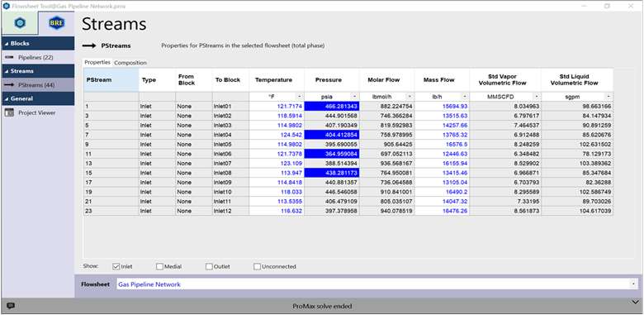Click the ProMax app icon in title bar
This screenshot has width=644, height=315.
click(x=6, y=6)
